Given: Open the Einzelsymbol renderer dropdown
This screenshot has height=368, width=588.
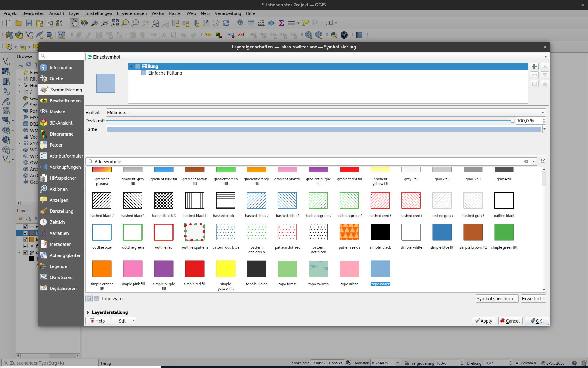Looking at the screenshot, I should click(x=317, y=57).
